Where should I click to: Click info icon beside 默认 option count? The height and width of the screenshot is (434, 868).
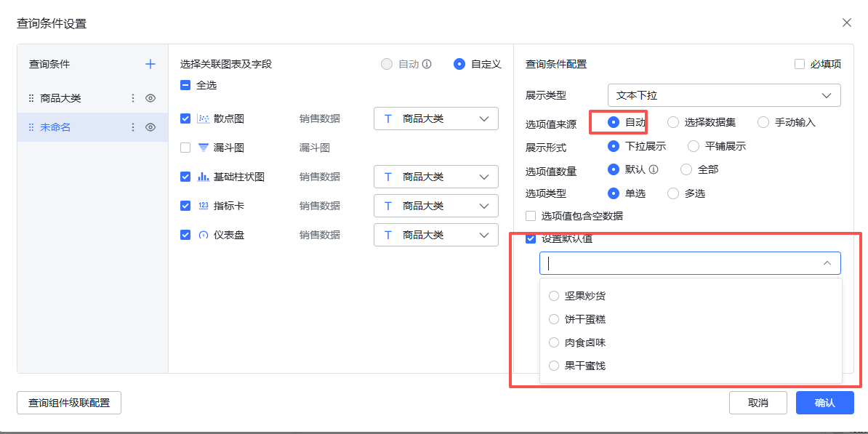pos(654,169)
